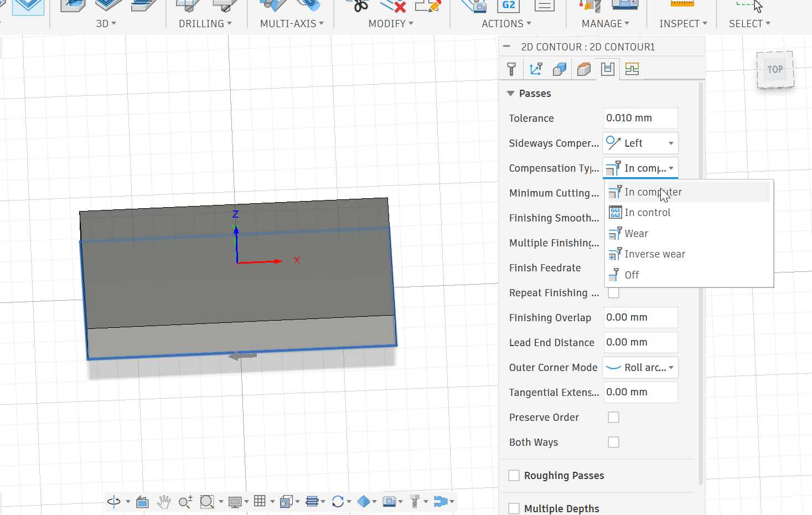Click the 'Minimum Cutting...' label
This screenshot has height=515, width=812.
(554, 193)
